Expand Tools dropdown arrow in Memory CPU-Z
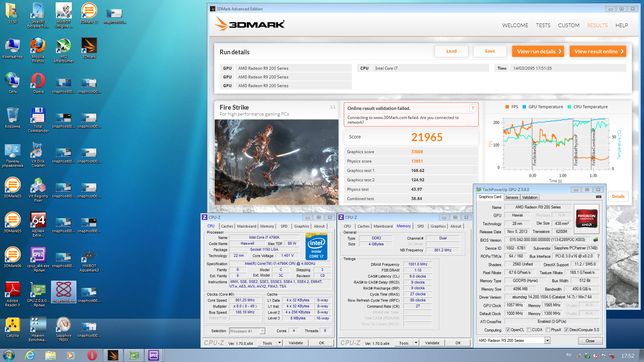 [416, 343]
